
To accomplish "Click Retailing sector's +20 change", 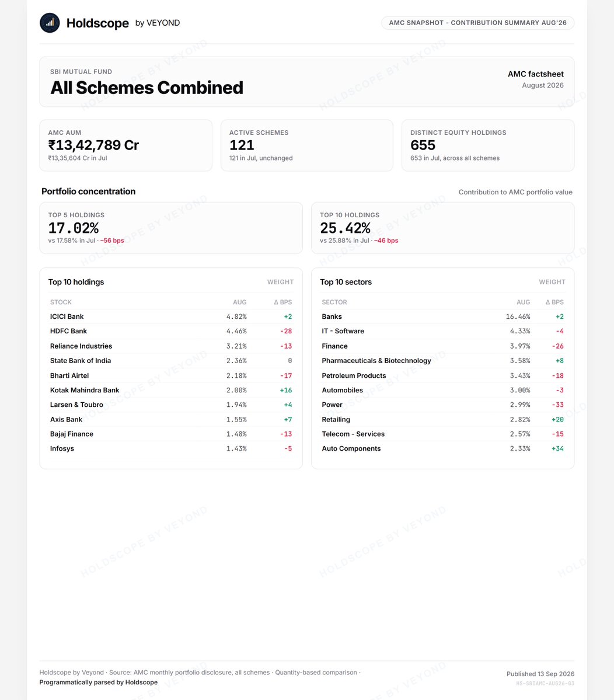I will pyautogui.click(x=558, y=420).
